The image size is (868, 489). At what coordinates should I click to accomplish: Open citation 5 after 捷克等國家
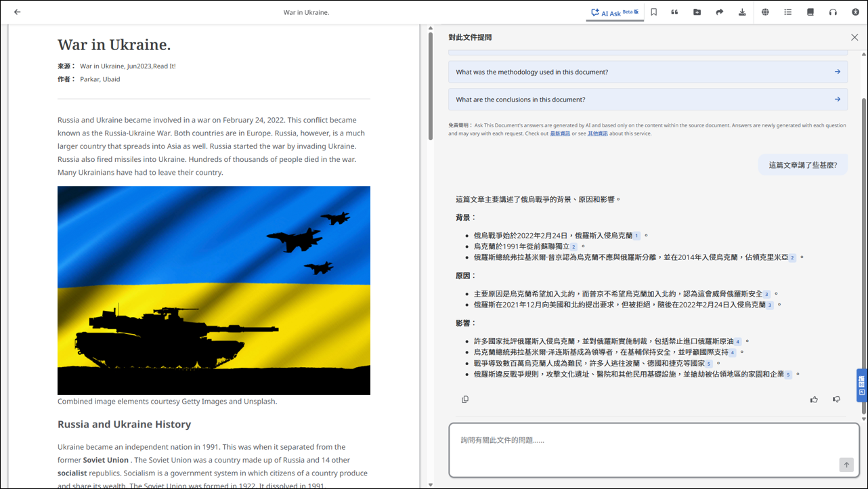pos(709,364)
